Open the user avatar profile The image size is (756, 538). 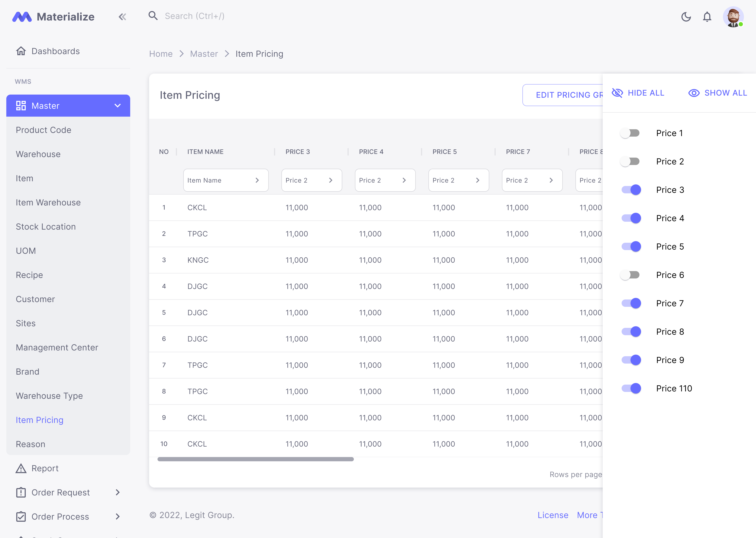[733, 17]
